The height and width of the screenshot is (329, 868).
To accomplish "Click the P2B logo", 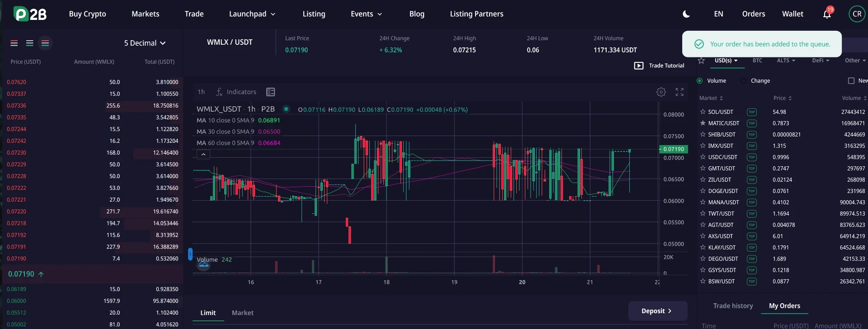I will click(30, 14).
